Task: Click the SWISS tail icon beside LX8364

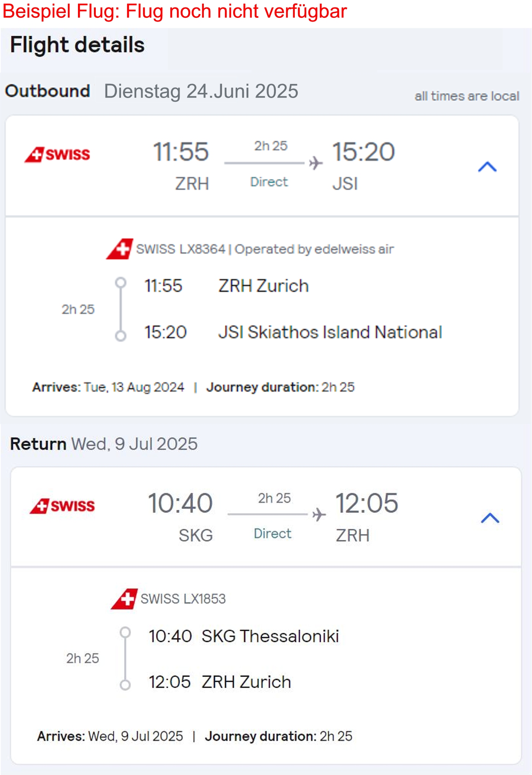Action: click(x=120, y=249)
